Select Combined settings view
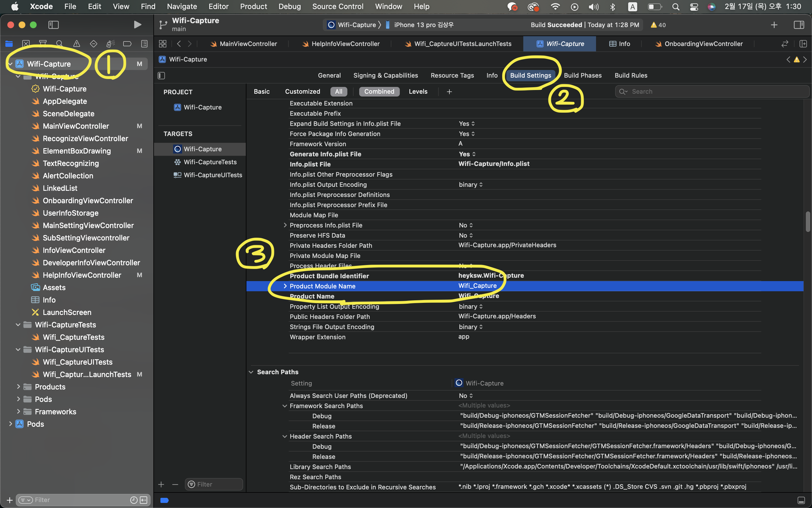The image size is (812, 508). (379, 91)
